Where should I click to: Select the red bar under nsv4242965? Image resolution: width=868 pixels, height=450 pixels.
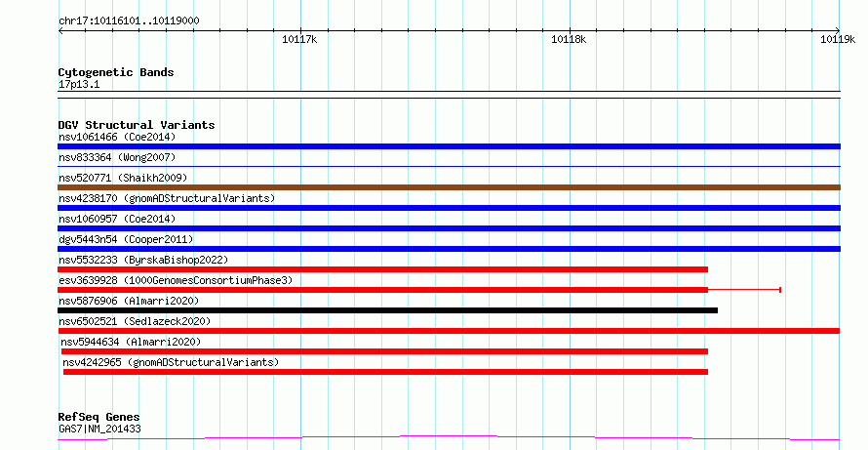(x=386, y=372)
